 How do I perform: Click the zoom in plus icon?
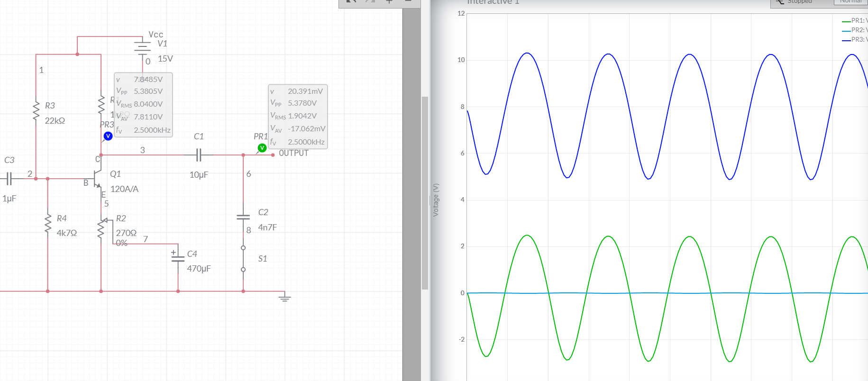coord(389,2)
